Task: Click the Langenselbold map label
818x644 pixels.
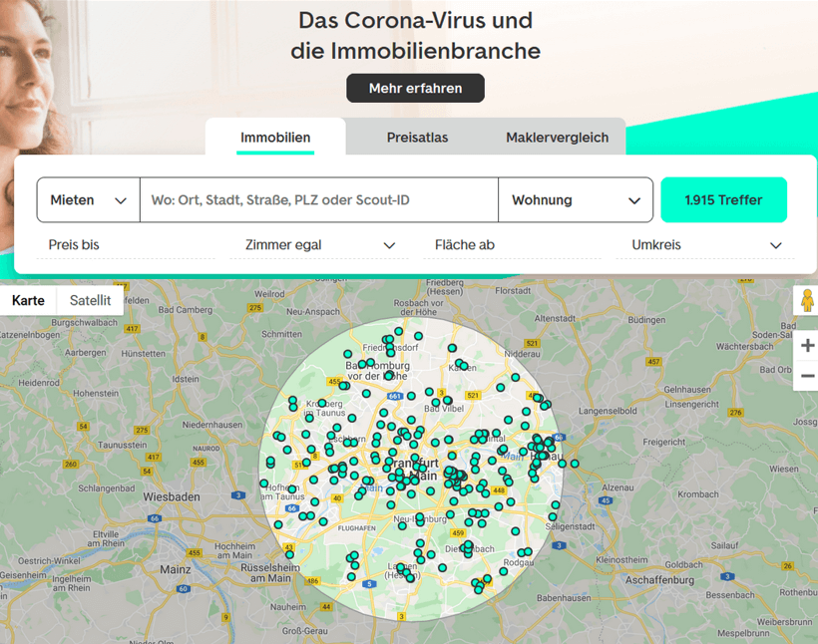Action: click(x=608, y=411)
